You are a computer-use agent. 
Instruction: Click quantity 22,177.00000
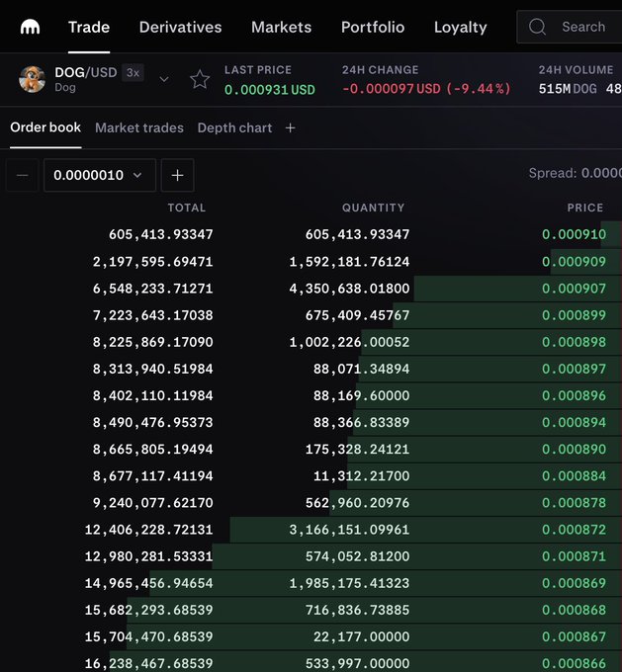click(361, 636)
